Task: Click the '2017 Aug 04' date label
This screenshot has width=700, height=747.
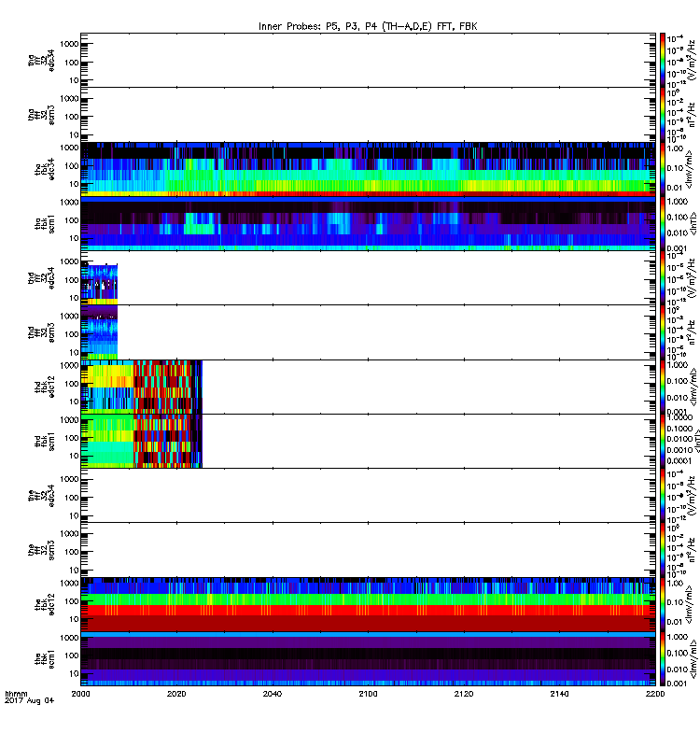Action: pyautogui.click(x=30, y=700)
